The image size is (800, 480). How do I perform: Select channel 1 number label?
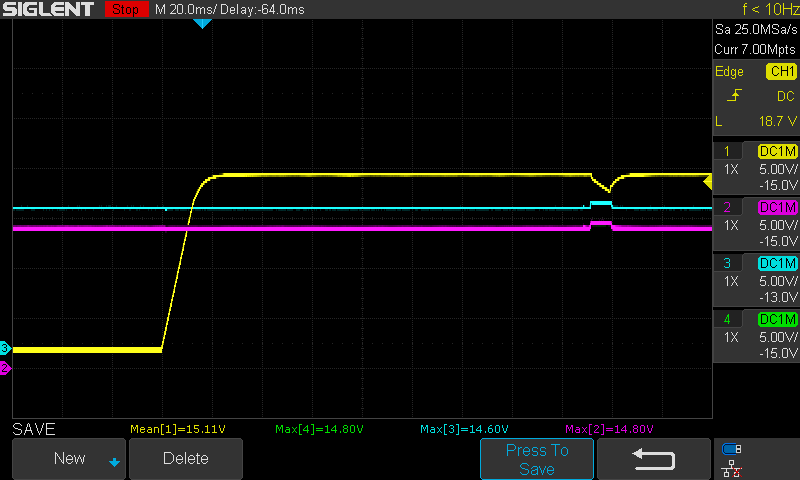coord(727,151)
